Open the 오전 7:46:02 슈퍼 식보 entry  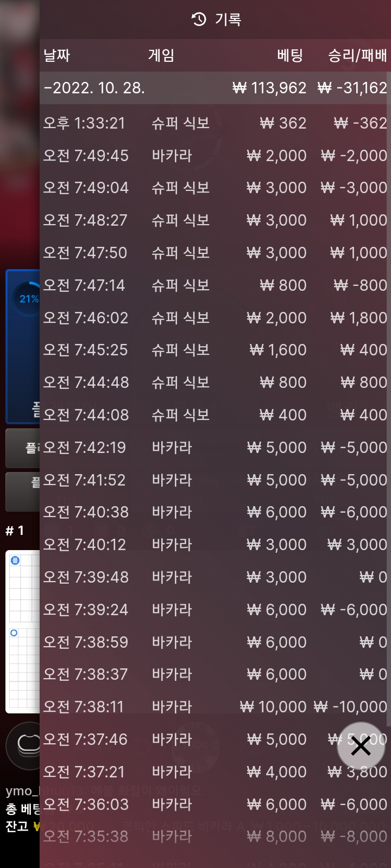coord(215,318)
